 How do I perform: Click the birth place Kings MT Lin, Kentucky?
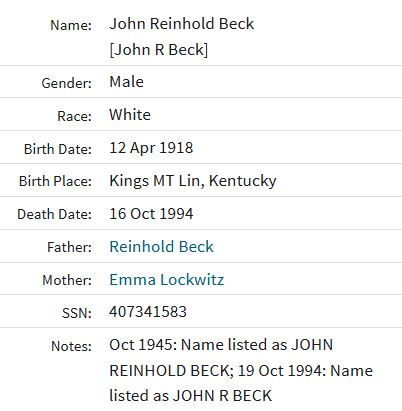(193, 181)
